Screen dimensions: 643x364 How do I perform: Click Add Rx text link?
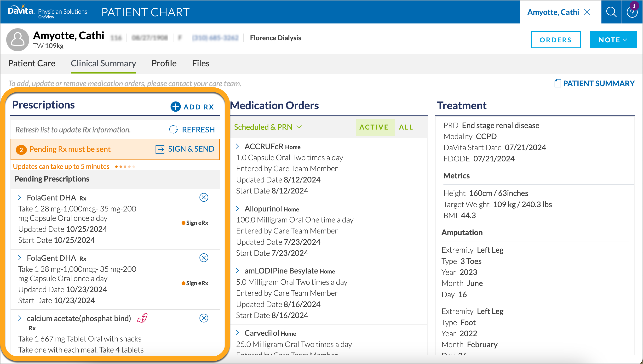click(x=199, y=107)
